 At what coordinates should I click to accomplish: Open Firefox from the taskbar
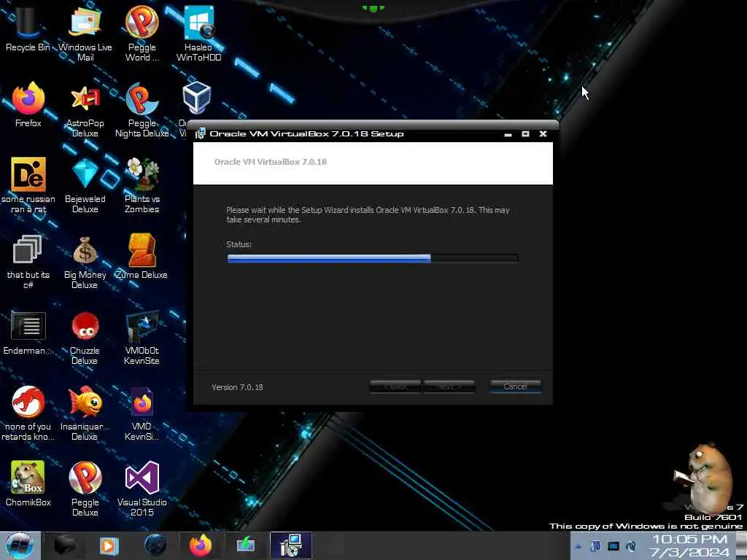[x=201, y=545]
